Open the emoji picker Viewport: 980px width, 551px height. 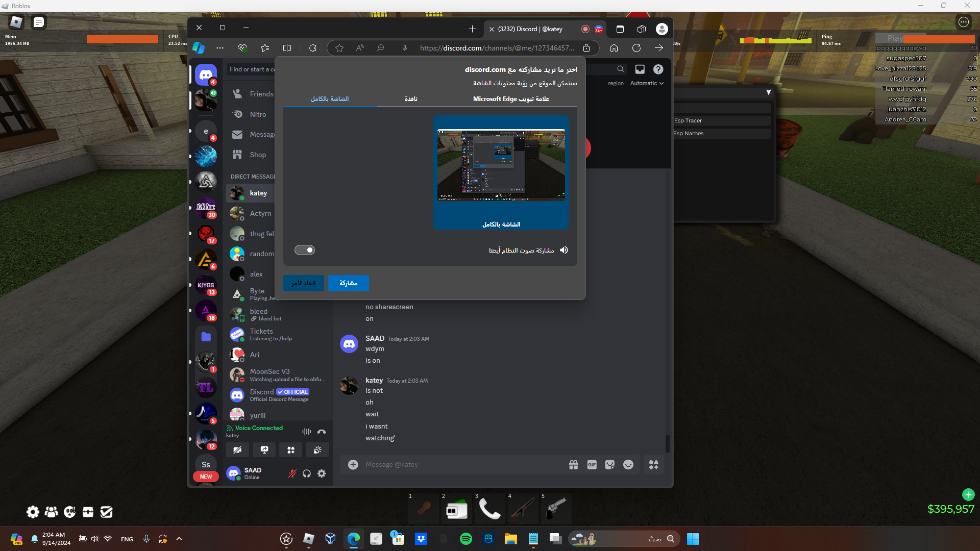pyautogui.click(x=628, y=464)
